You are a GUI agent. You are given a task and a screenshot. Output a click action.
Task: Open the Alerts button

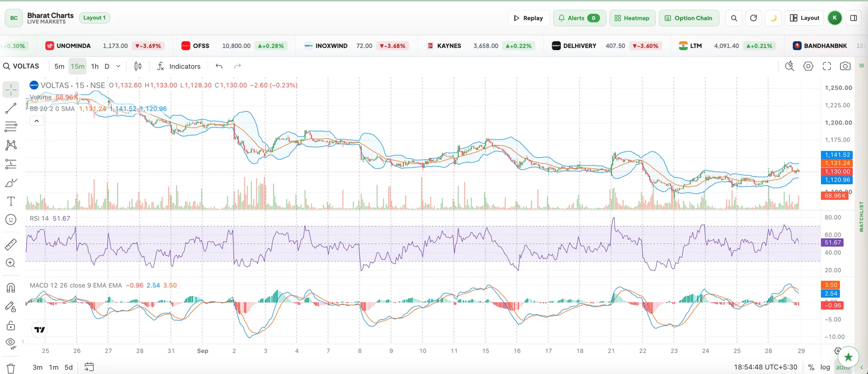(579, 18)
